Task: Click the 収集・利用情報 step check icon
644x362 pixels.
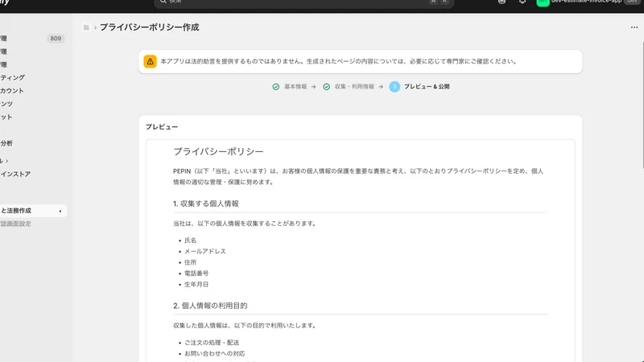Action: click(x=327, y=87)
